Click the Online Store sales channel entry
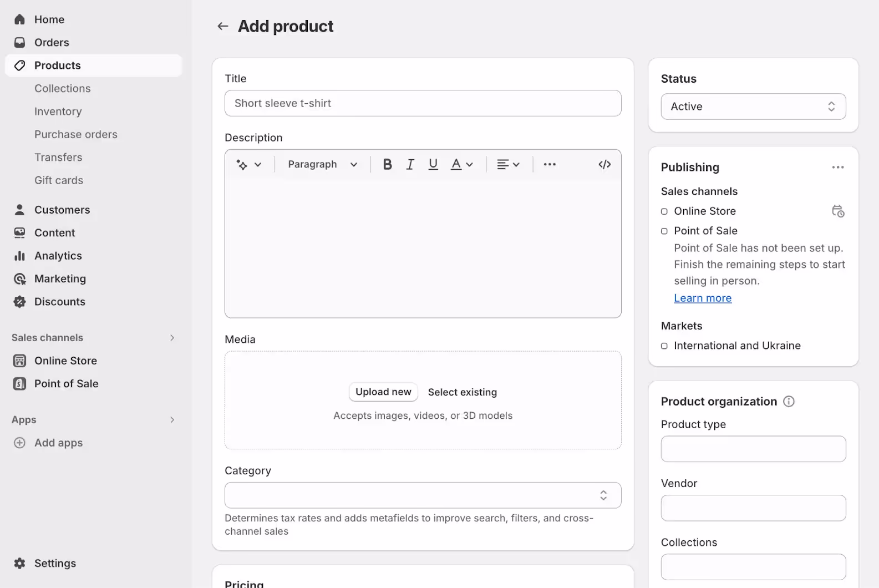879x588 pixels. pyautogui.click(x=705, y=211)
